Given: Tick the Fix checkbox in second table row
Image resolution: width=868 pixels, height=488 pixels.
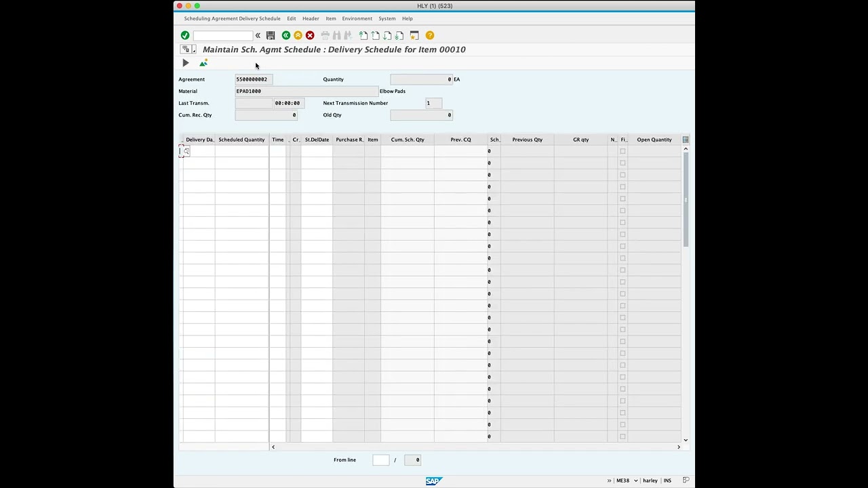Looking at the screenshot, I should (x=623, y=163).
